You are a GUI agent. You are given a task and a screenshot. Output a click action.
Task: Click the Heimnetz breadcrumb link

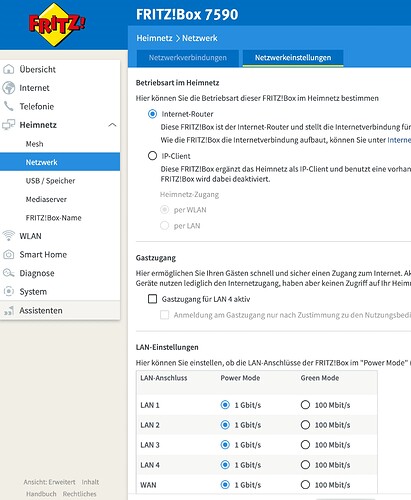pos(154,38)
